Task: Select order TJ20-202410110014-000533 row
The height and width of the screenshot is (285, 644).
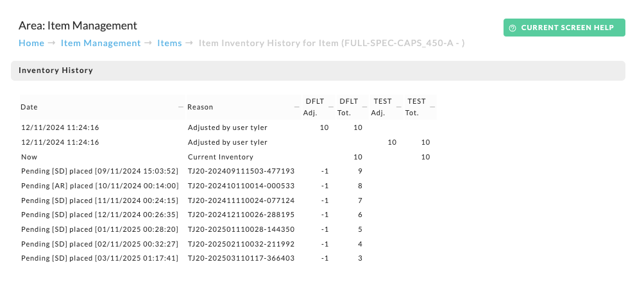Action: coord(228,186)
